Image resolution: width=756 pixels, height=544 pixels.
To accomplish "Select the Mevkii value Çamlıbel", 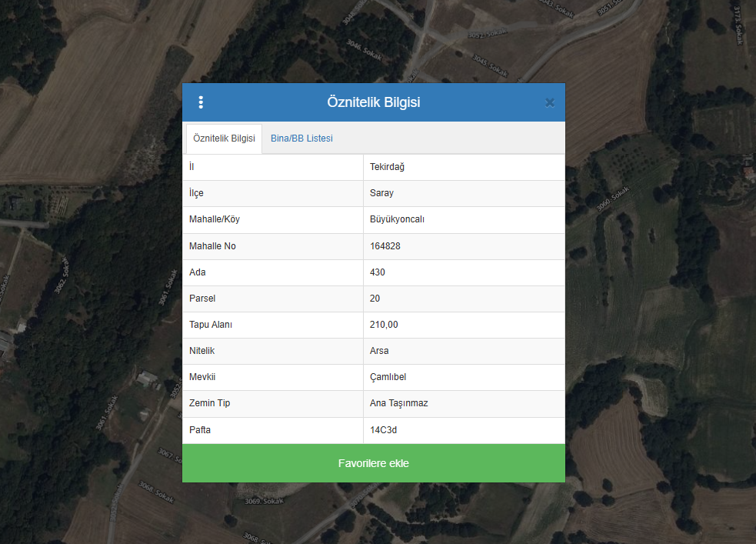I will [388, 377].
